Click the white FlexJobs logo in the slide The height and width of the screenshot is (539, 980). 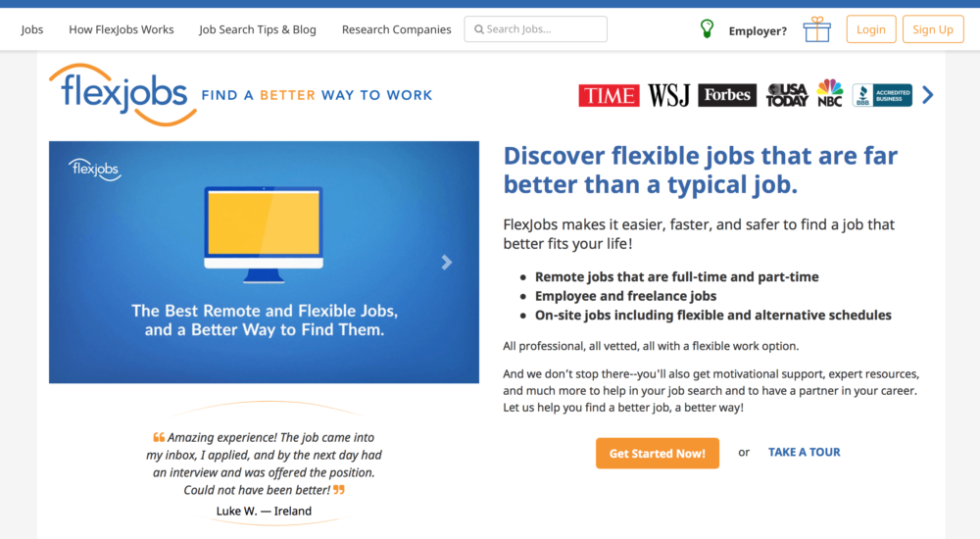click(x=95, y=170)
